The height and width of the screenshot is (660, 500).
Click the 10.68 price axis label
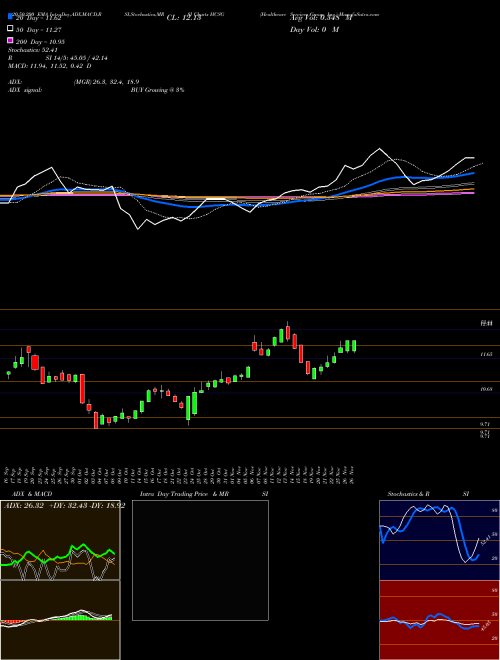[487, 389]
